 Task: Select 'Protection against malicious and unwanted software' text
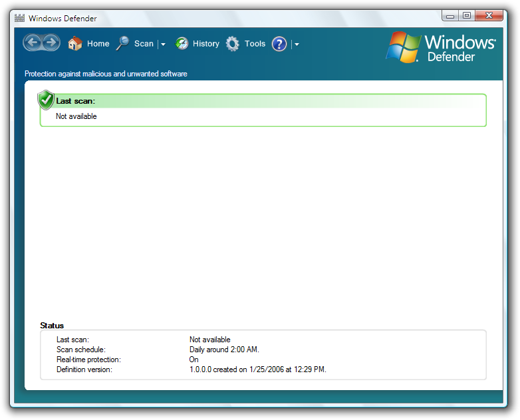(x=106, y=74)
